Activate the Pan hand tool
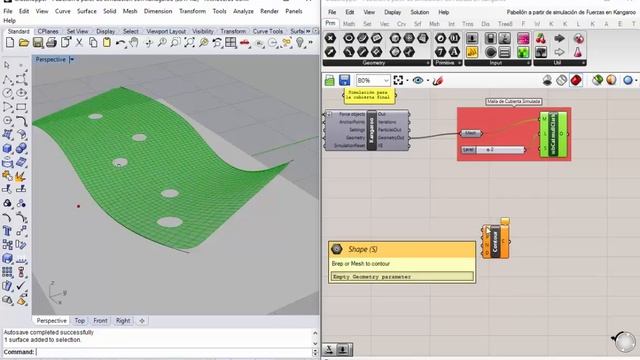 tap(134, 42)
